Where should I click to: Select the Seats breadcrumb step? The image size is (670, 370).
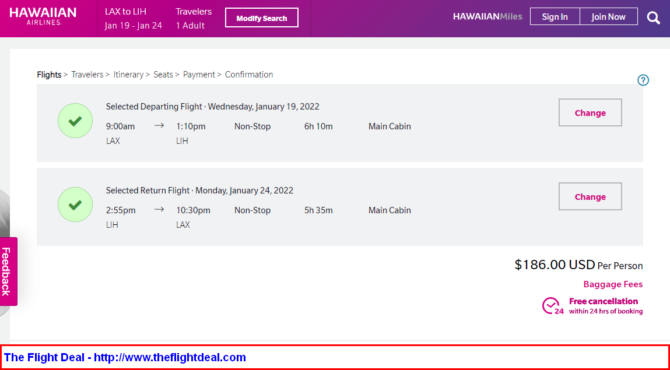163,75
